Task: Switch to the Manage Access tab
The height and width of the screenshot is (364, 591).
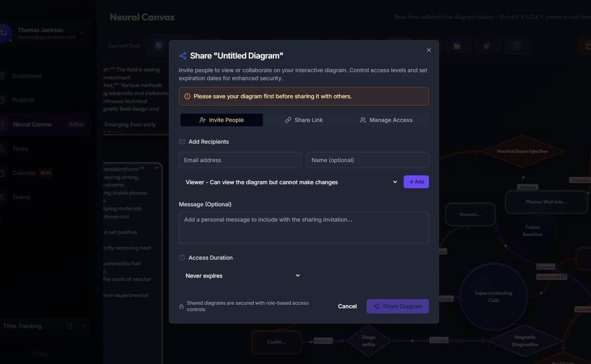Action: click(x=386, y=120)
